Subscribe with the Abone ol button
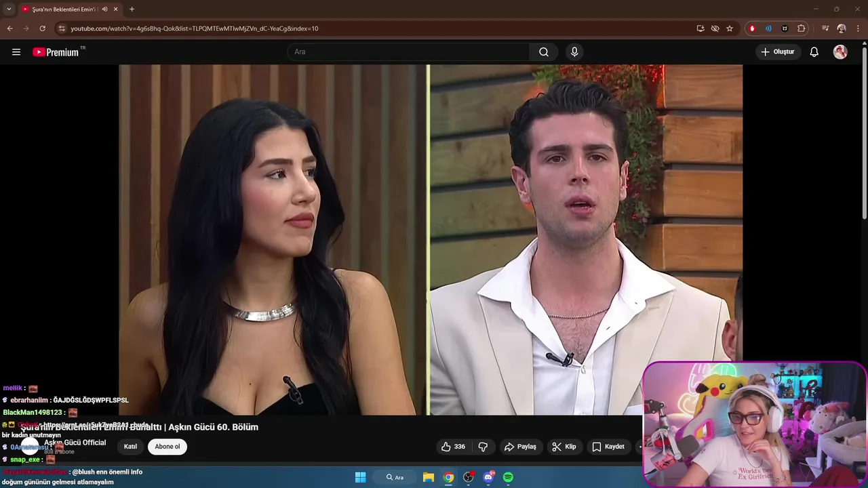868x488 pixels. 167,447
